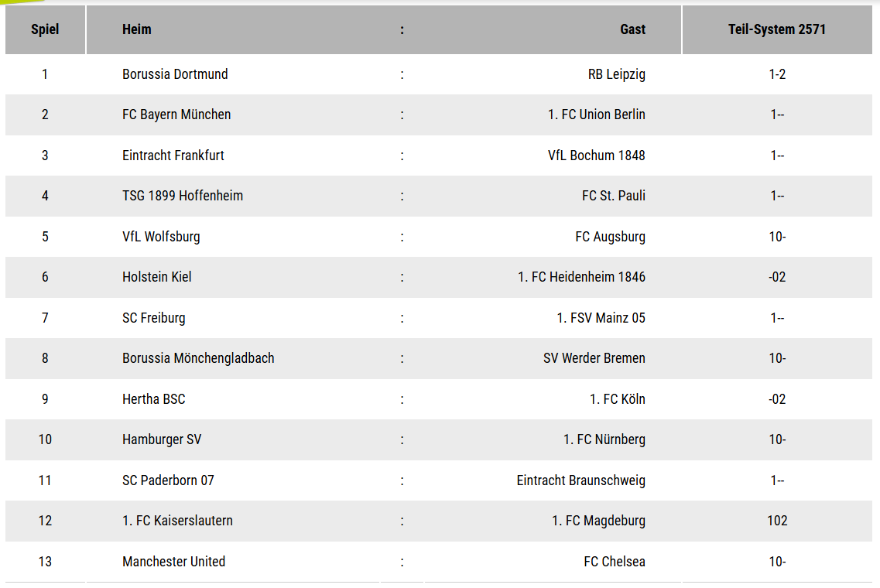Select Borussia Mönchengladbach home team

pyautogui.click(x=198, y=358)
